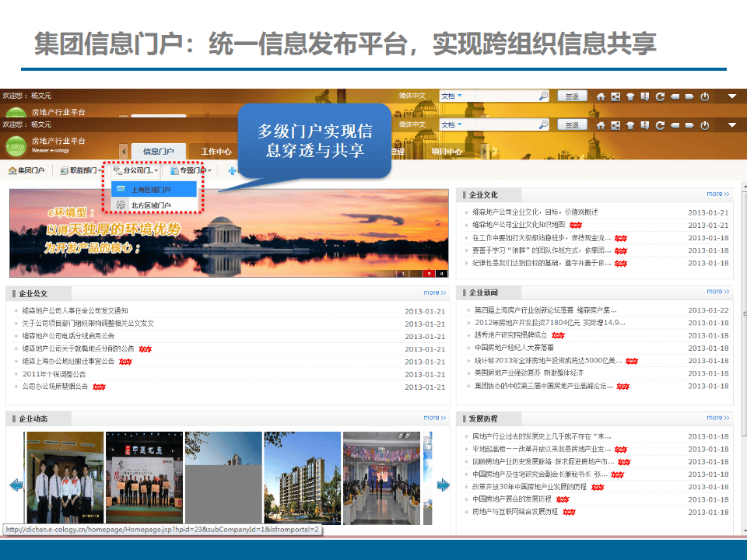
Task: Click 简体中文 language link in lower header
Action: coord(412,124)
